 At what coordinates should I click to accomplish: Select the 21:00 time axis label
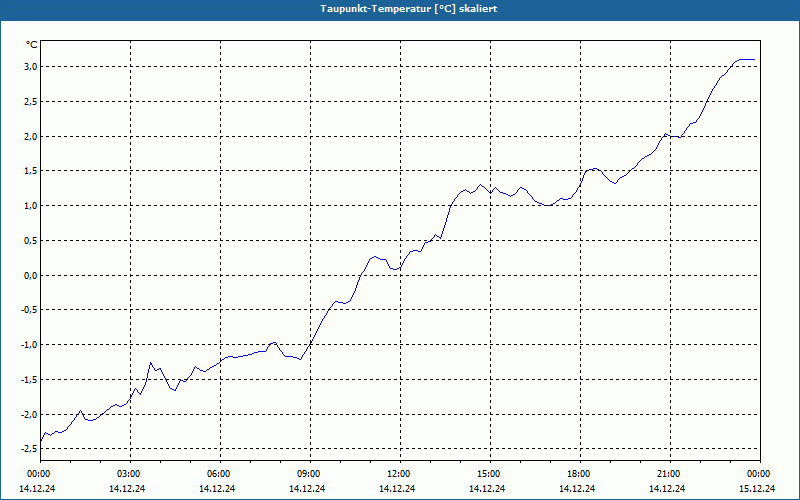[x=670, y=474]
